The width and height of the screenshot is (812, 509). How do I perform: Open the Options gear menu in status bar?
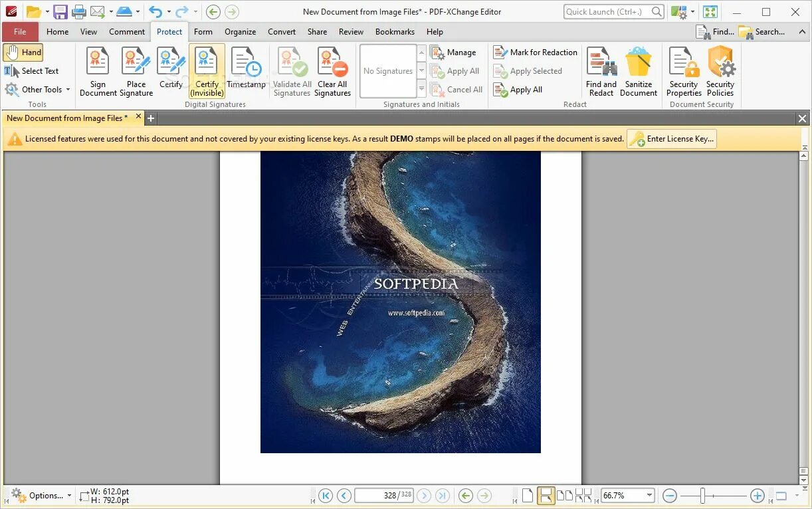[x=41, y=496]
